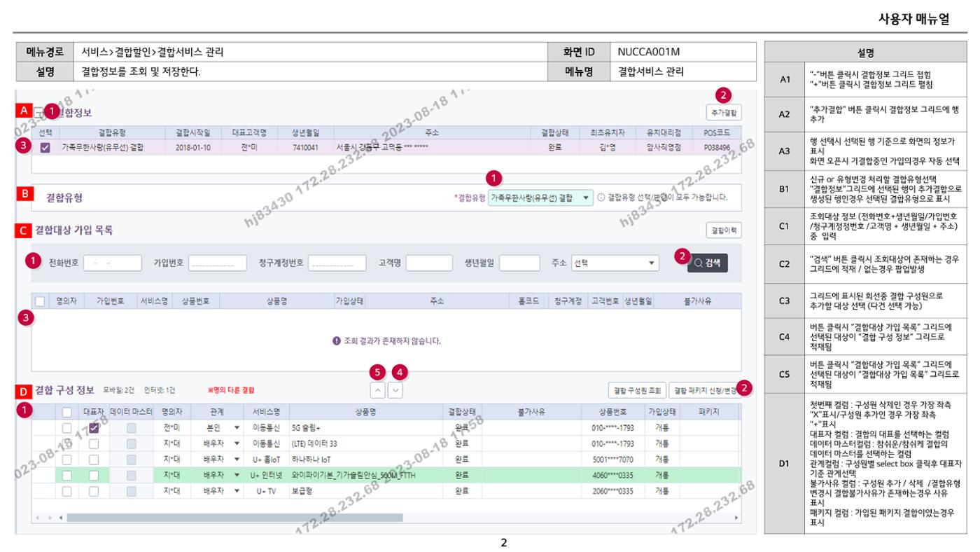Check the select-all checkbox in 결합 구성 정보 header
The image size is (980, 552).
(66, 412)
